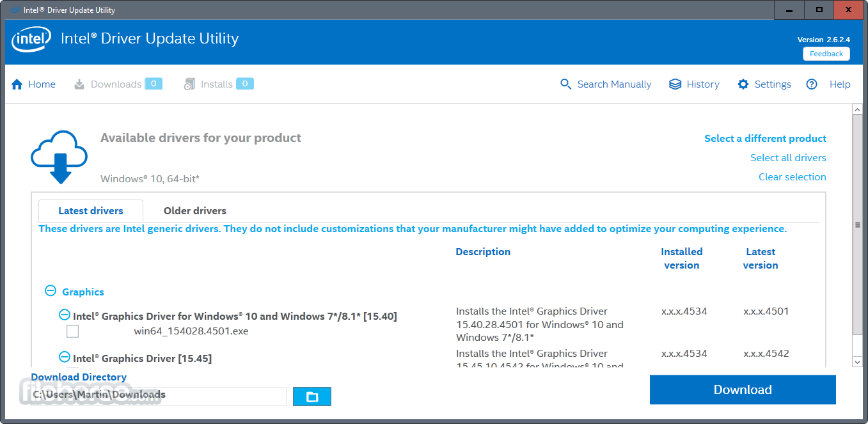Click the Help question mark icon
The width and height of the screenshot is (868, 424).
[x=812, y=84]
